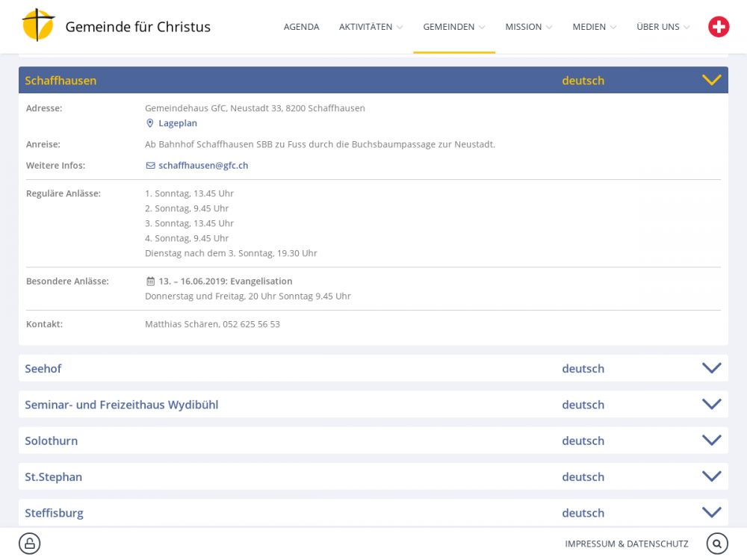Expand the Seehof entry chevron
This screenshot has width=747, height=560.
coord(711,368)
